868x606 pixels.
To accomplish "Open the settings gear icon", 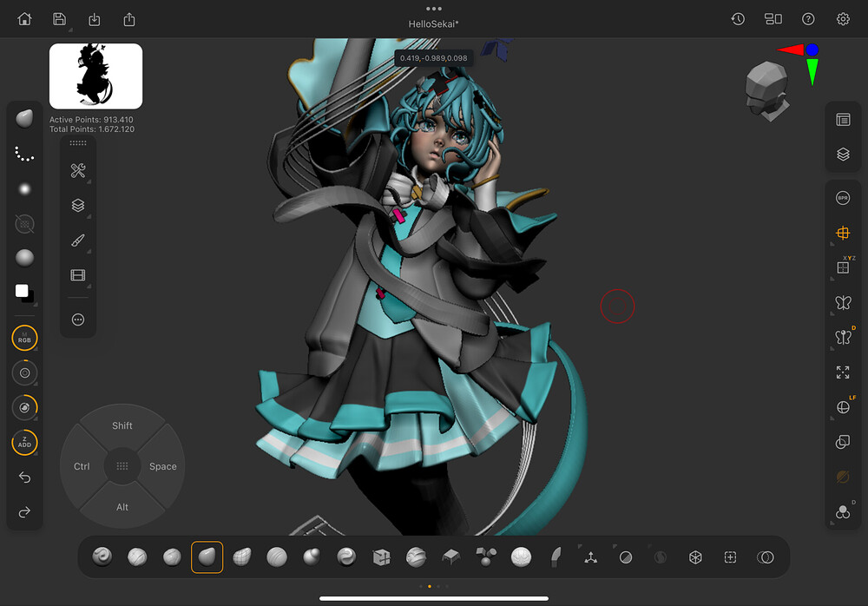I will (843, 19).
